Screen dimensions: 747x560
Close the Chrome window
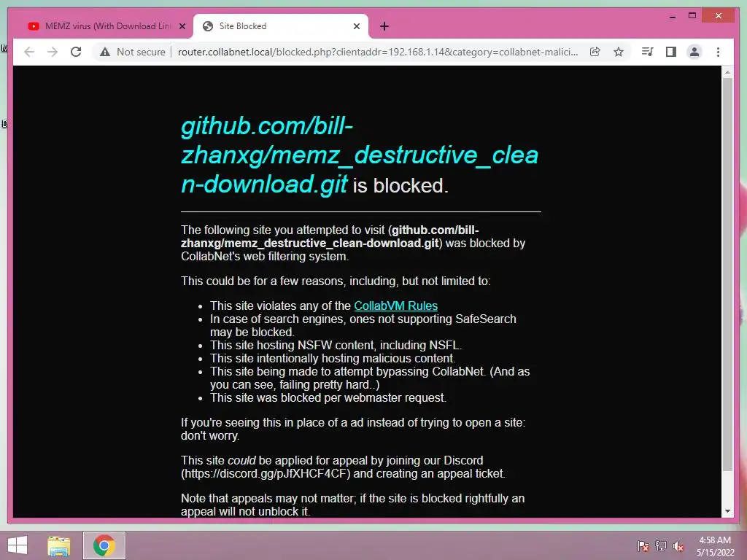[x=719, y=16]
